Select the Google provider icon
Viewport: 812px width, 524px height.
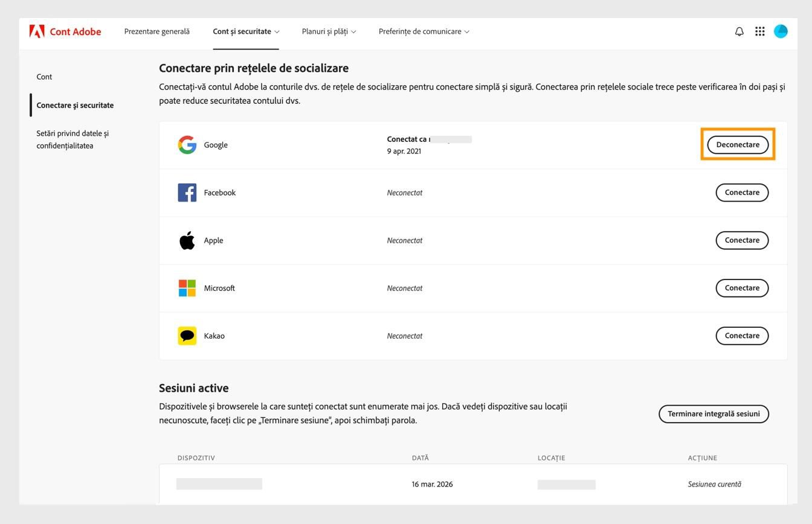coord(187,144)
